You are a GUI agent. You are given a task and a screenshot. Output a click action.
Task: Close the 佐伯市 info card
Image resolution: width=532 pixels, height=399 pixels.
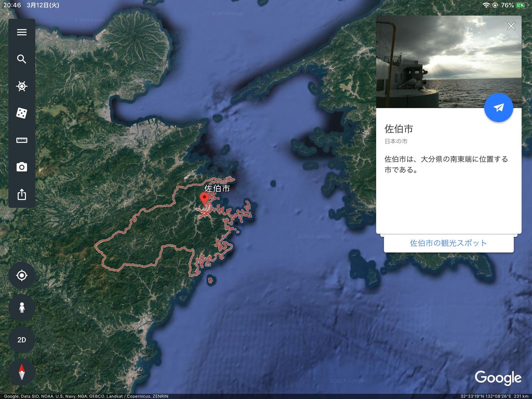pos(511,26)
